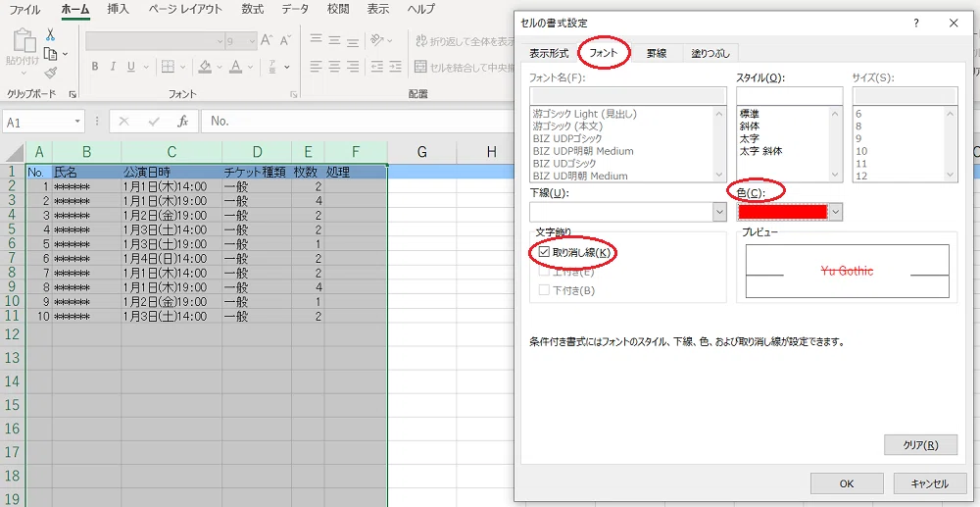This screenshot has width=980, height=507.
Task: Select 太字 in the style list
Action: click(749, 138)
